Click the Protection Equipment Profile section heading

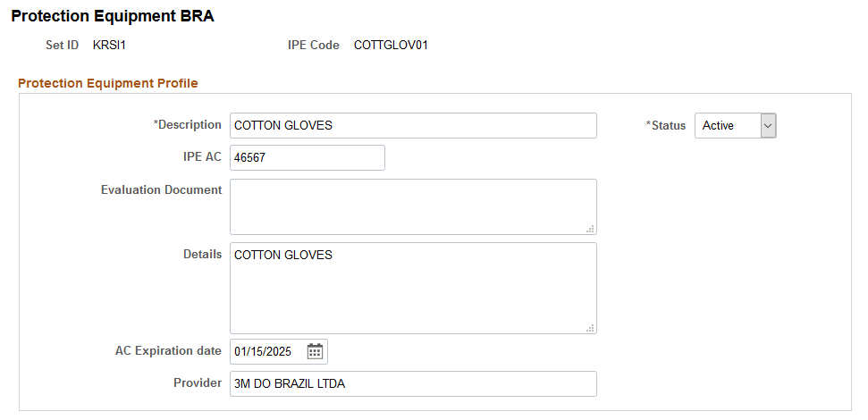click(x=108, y=83)
